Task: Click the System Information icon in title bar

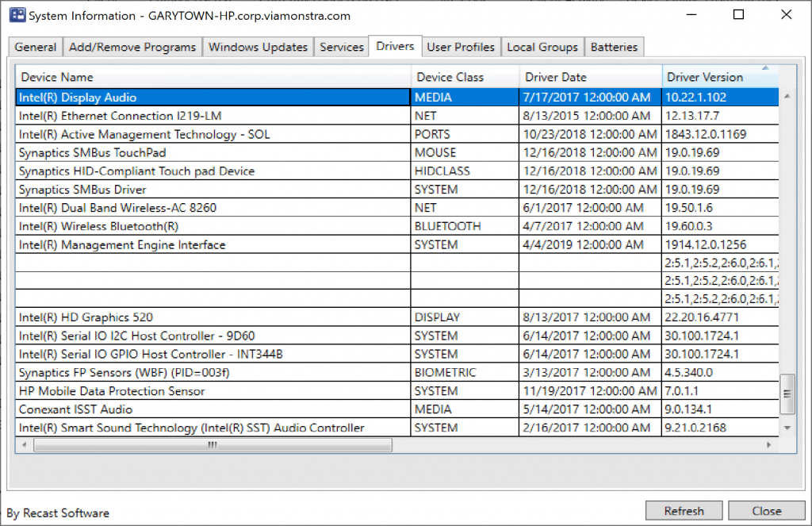Action: coord(16,14)
